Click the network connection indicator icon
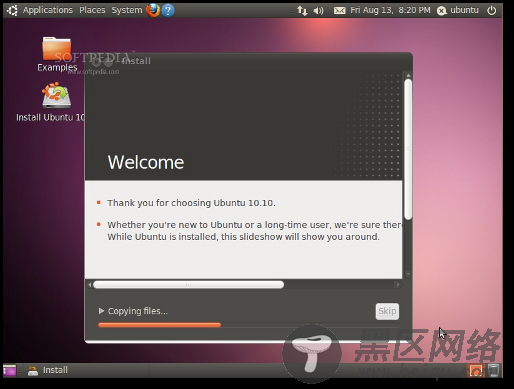 tap(302, 11)
